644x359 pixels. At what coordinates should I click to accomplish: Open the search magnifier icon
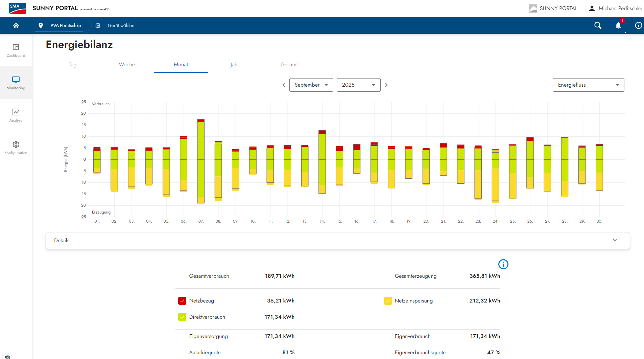598,25
